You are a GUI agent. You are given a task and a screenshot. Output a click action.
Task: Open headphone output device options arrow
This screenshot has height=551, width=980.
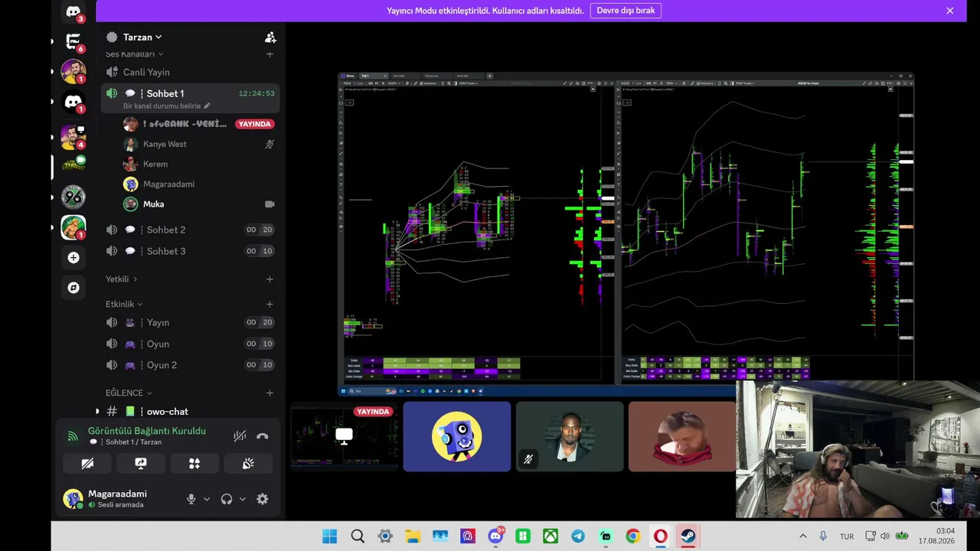coord(243,499)
